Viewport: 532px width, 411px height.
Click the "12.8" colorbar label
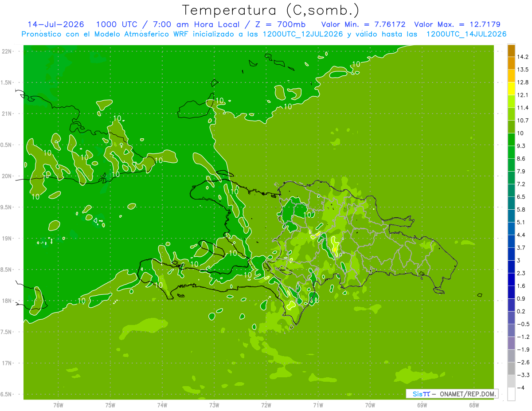coord(523,82)
